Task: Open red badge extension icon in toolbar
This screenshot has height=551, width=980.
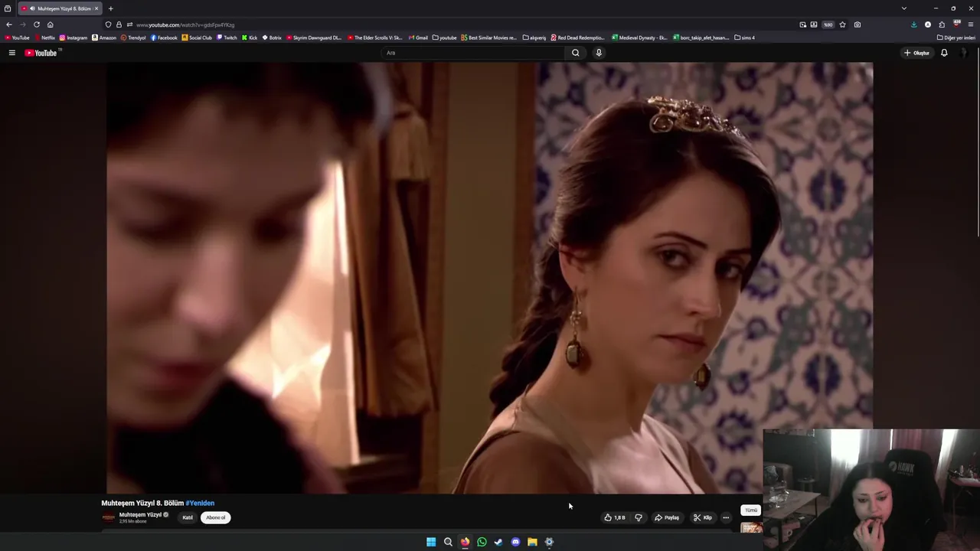Action: point(956,24)
